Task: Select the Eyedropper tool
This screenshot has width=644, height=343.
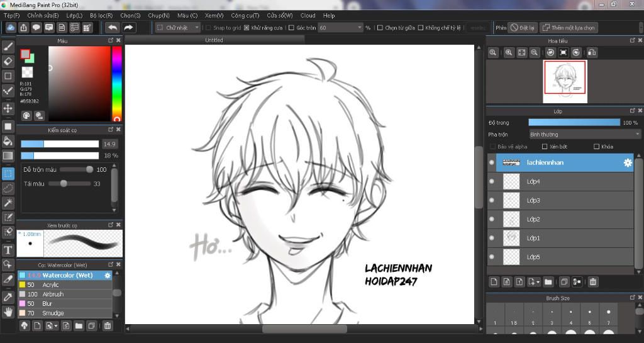Action: (x=8, y=297)
